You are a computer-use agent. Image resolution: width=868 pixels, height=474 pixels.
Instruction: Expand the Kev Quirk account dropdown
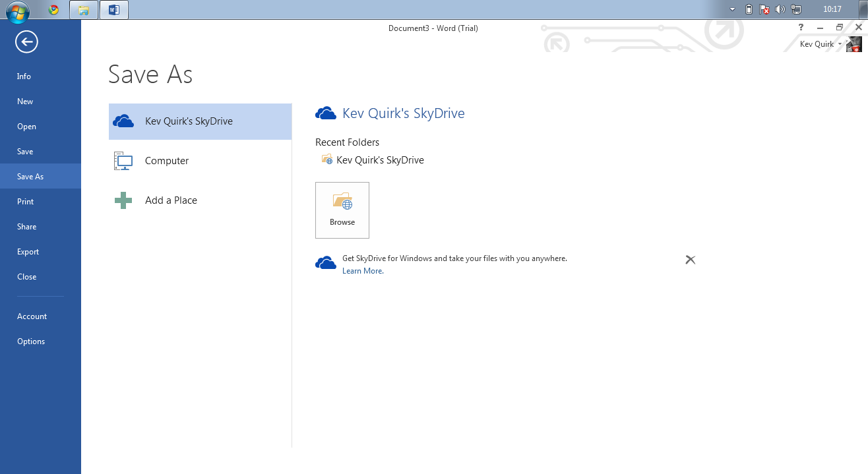840,44
